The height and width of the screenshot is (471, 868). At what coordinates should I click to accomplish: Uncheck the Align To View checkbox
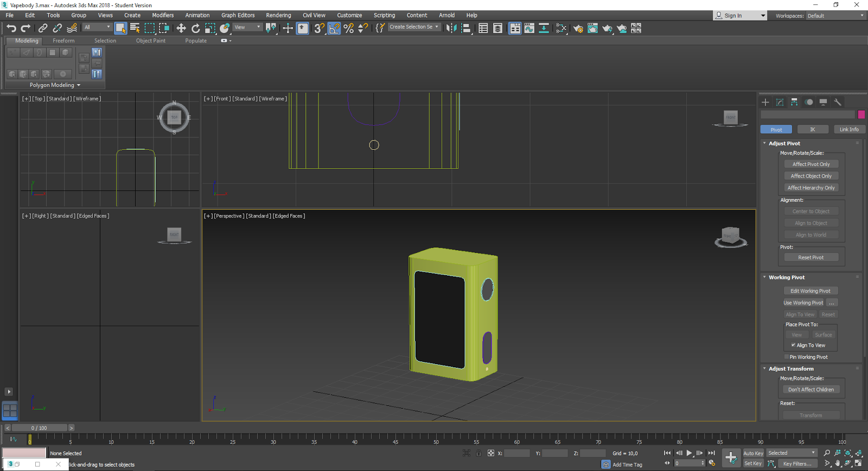point(793,345)
